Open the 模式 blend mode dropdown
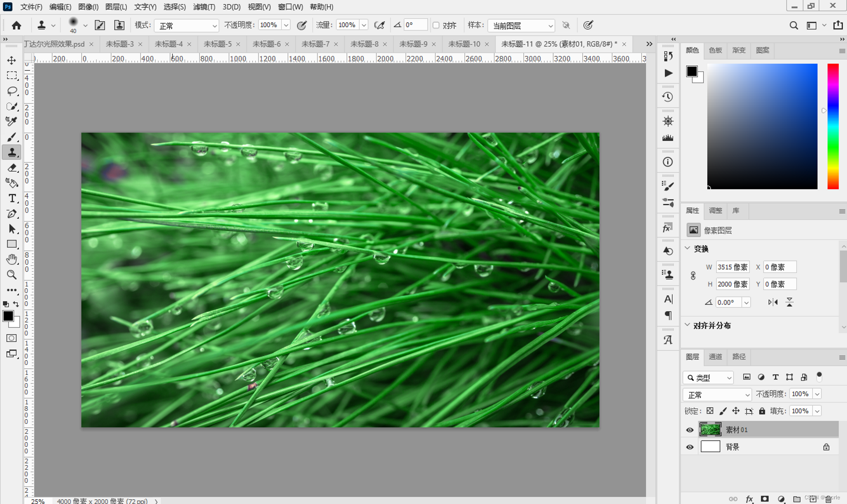This screenshot has height=504, width=847. point(186,25)
